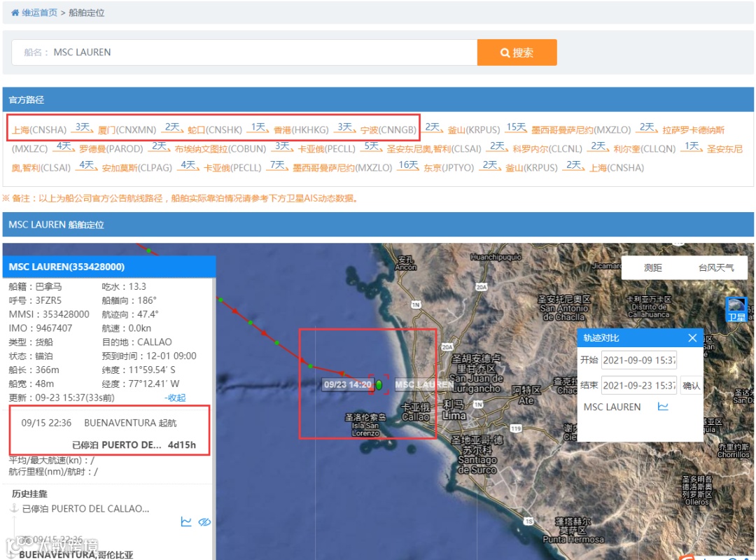Click the 状态：锚泊 status text
Viewport: 756px width, 560px height.
[31, 356]
